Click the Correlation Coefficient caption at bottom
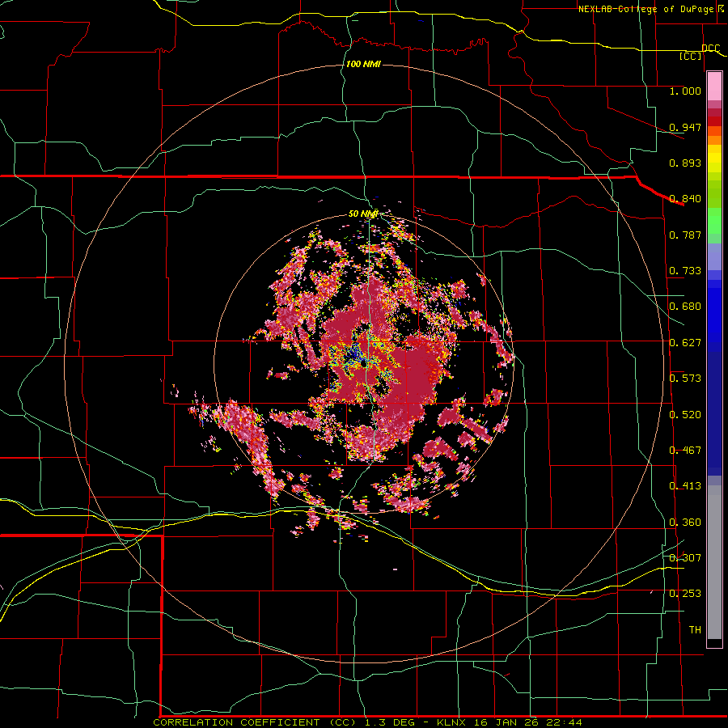Screen dimensions: 728x728 click(x=367, y=722)
